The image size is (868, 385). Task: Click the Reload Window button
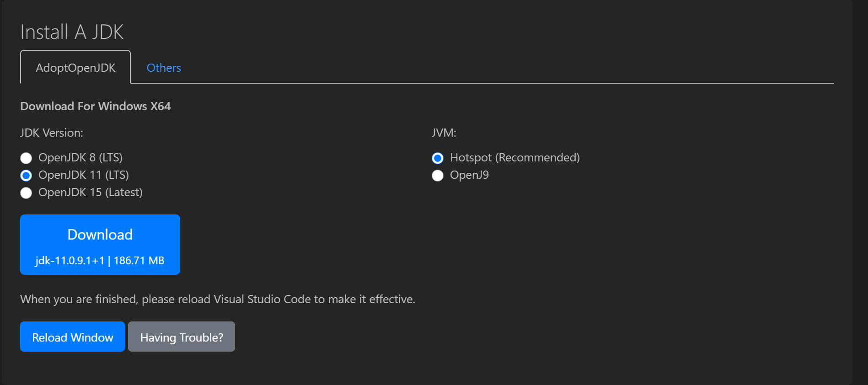[72, 337]
